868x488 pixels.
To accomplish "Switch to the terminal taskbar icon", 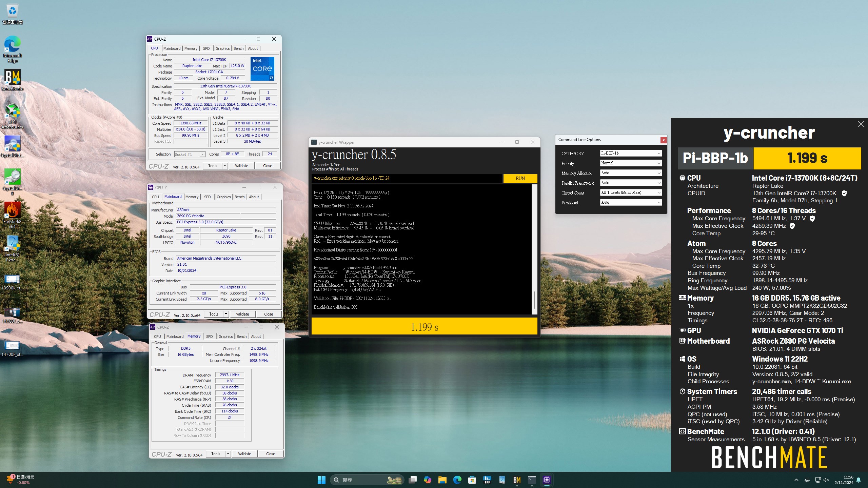I will (x=532, y=480).
